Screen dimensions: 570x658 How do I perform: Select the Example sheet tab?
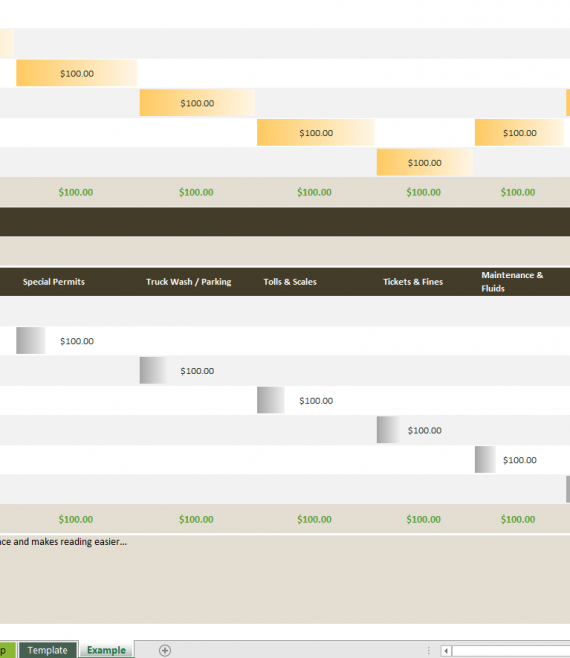[x=106, y=650]
